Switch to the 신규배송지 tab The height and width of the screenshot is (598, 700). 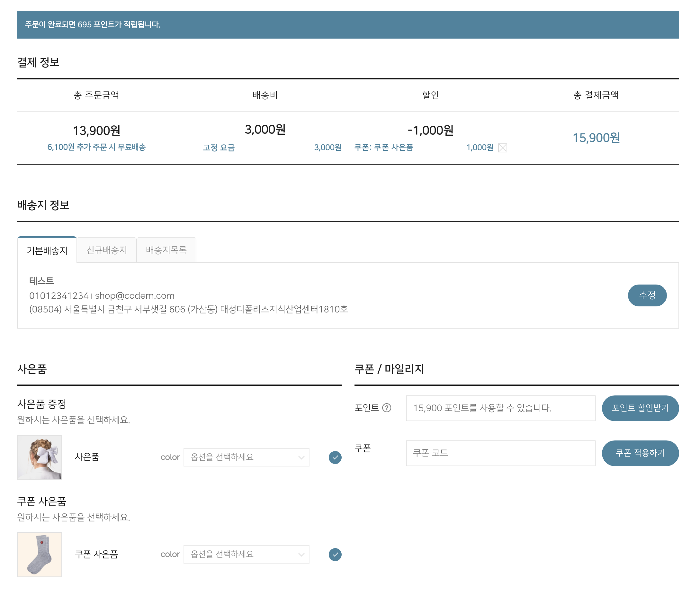(106, 250)
